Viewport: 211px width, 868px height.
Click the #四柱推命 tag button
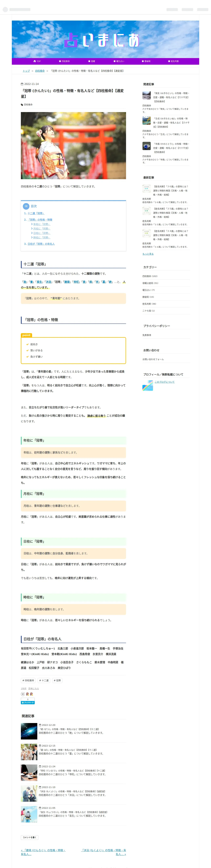[x=28, y=680]
